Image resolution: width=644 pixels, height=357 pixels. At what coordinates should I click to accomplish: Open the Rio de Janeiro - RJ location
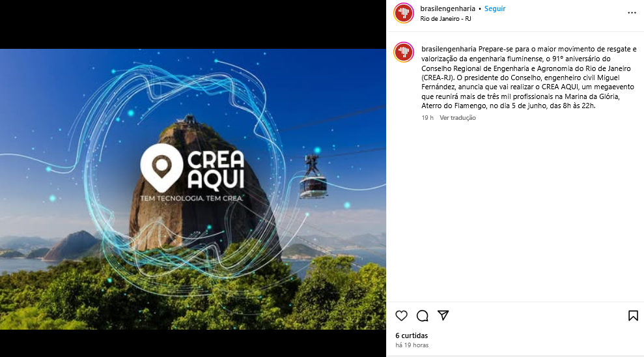pyautogui.click(x=445, y=19)
